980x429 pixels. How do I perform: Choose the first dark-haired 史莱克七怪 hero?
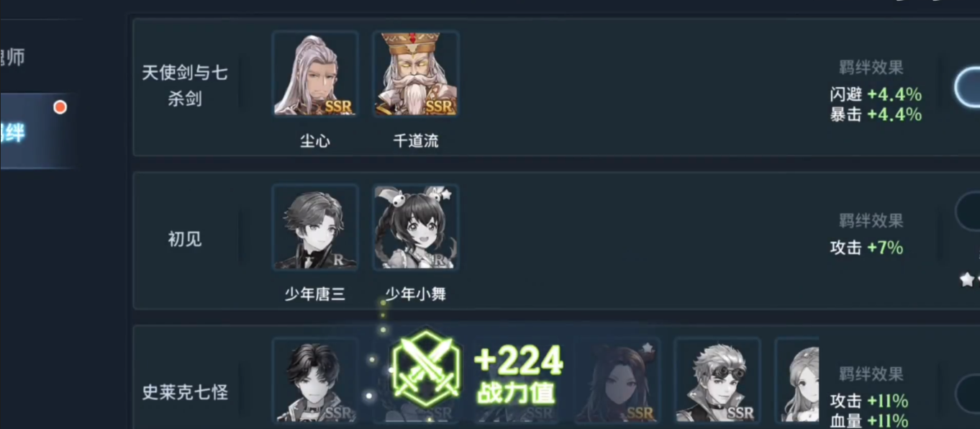click(315, 379)
